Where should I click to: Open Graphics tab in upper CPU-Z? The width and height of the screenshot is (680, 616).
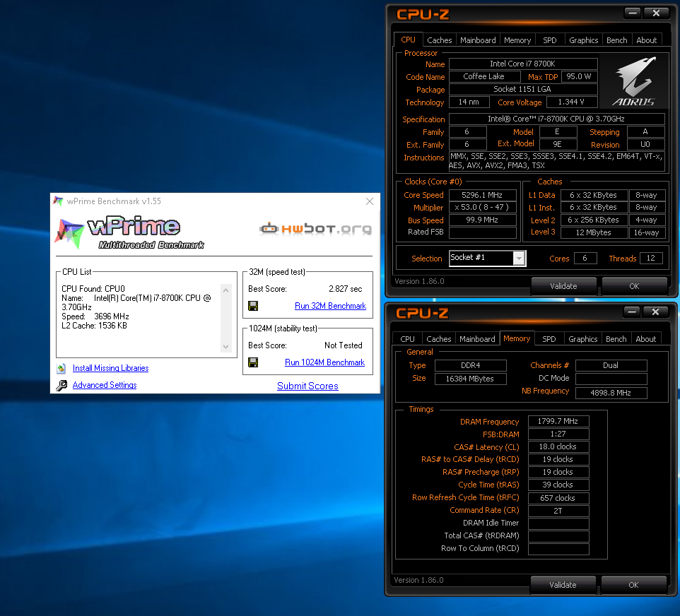[x=583, y=40]
